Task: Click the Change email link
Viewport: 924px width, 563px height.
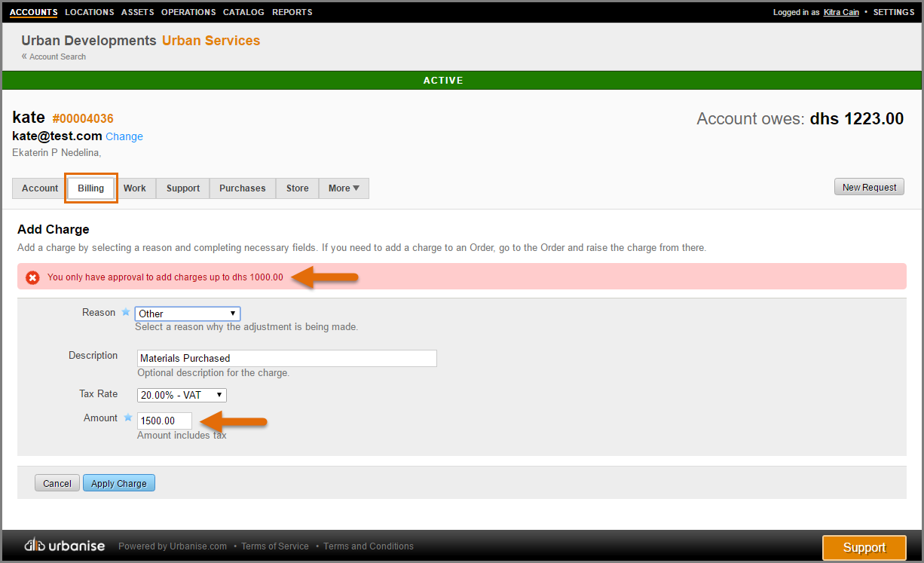Action: coord(124,136)
